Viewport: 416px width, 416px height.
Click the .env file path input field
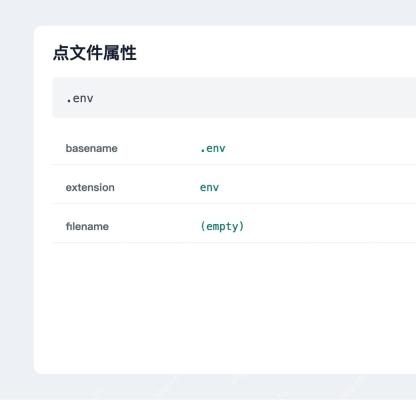[234, 98]
